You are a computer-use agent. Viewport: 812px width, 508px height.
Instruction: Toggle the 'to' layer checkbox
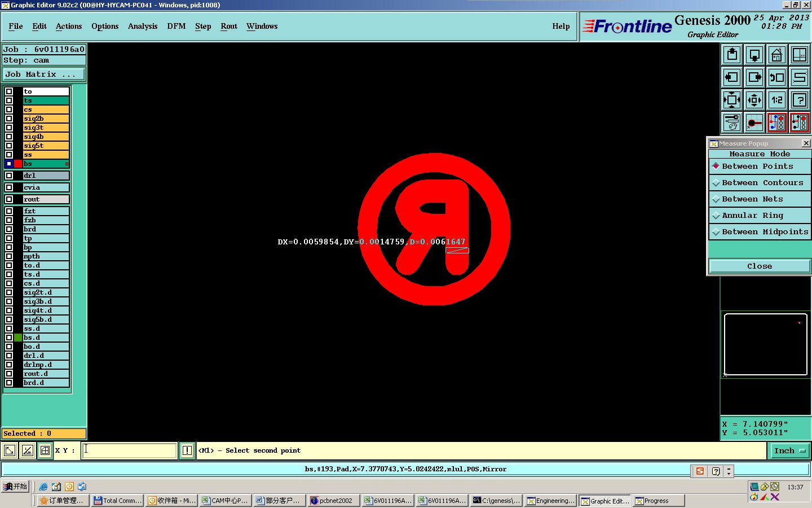click(x=9, y=91)
